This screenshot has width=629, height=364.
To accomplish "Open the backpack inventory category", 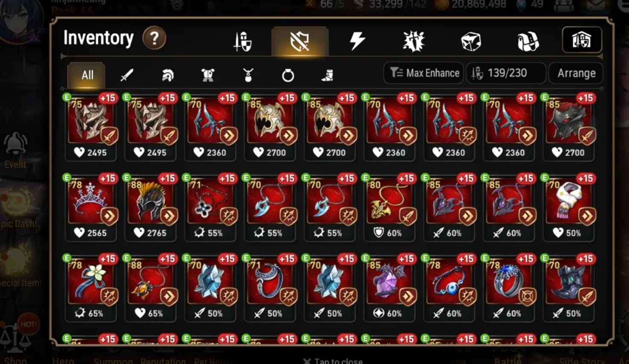I will pos(528,41).
